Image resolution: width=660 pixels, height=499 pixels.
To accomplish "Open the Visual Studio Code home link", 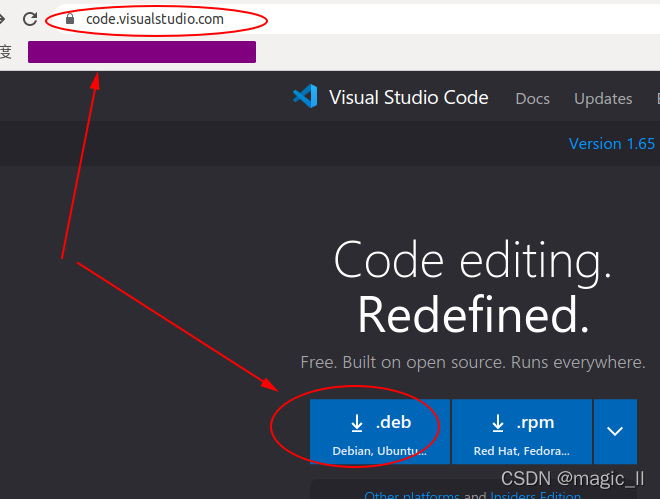I will [408, 98].
